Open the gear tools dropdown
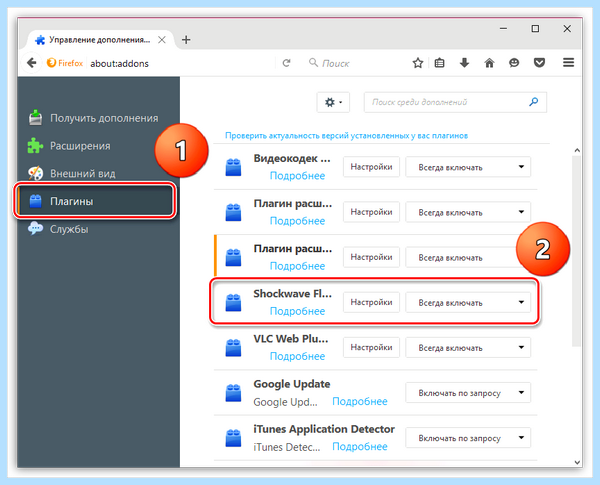 (333, 102)
